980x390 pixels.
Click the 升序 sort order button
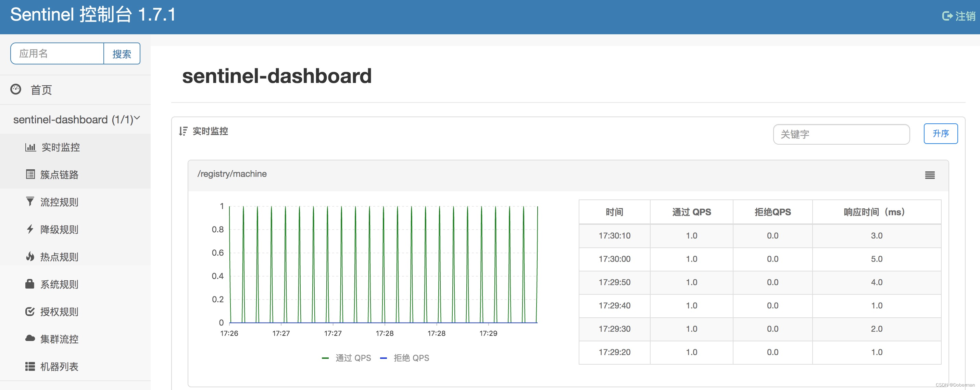tap(940, 134)
